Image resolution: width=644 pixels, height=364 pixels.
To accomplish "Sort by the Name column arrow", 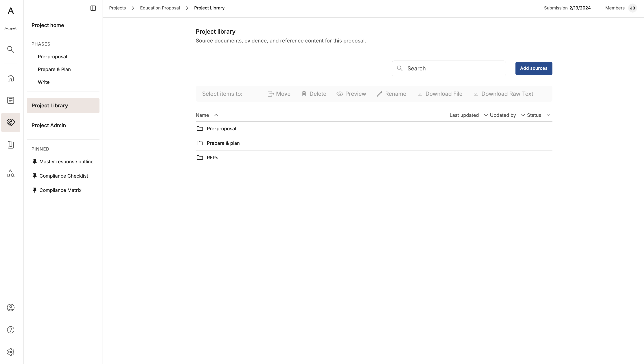I will point(216,115).
